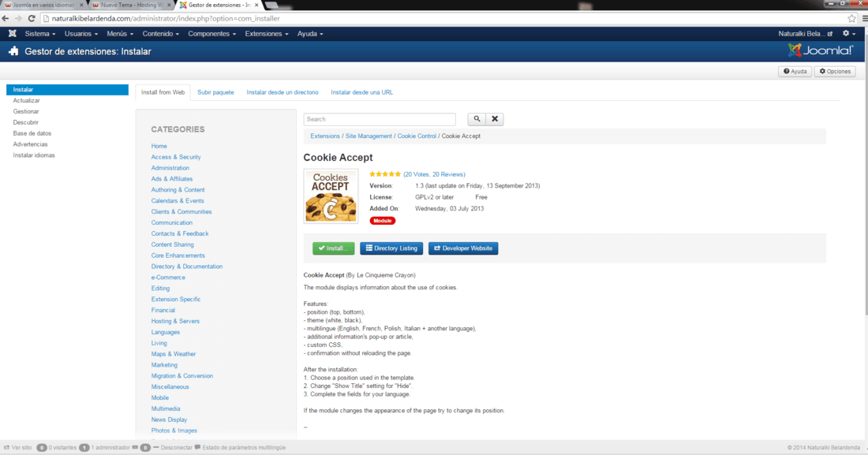Select Actualizar in the sidebar
The width and height of the screenshot is (868, 455).
(x=27, y=101)
